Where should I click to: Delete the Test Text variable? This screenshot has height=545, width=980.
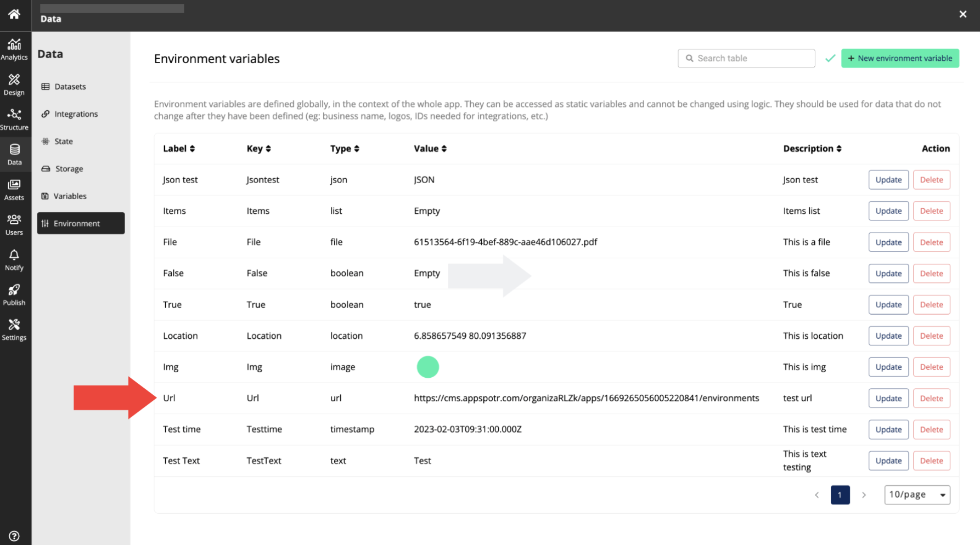pos(931,461)
